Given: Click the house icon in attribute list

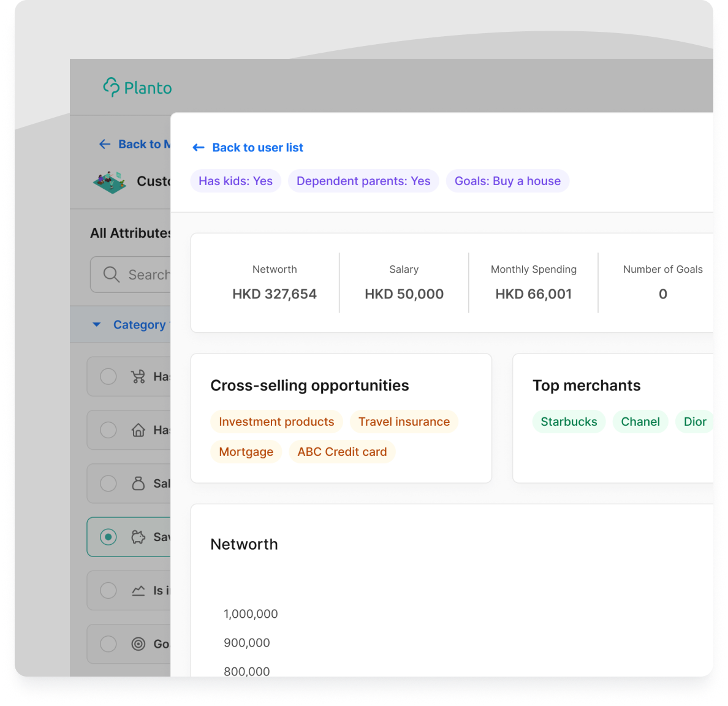Looking at the screenshot, I should coord(138,430).
